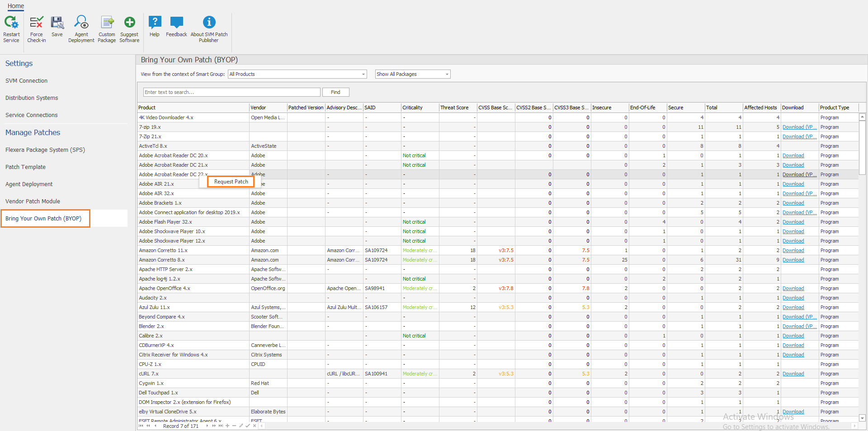Sort by Product Type column header
Viewport: 868px width, 431px height.
pos(838,108)
